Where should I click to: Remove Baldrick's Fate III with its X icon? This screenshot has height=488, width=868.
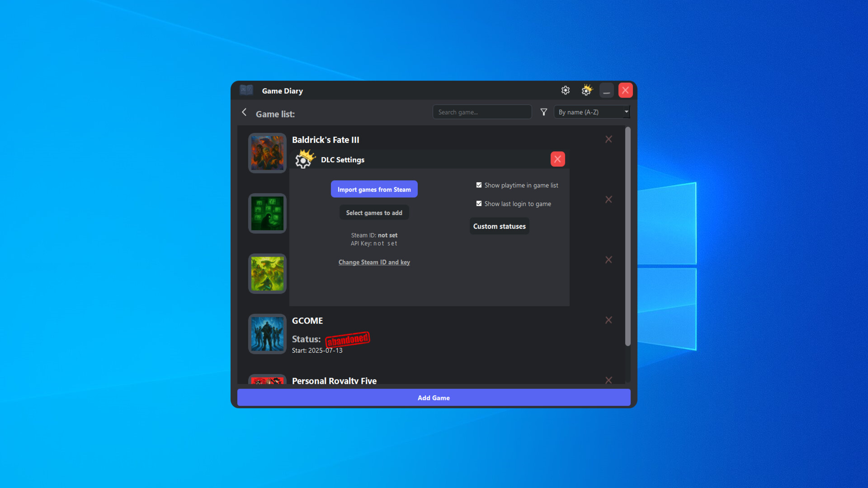pyautogui.click(x=609, y=139)
